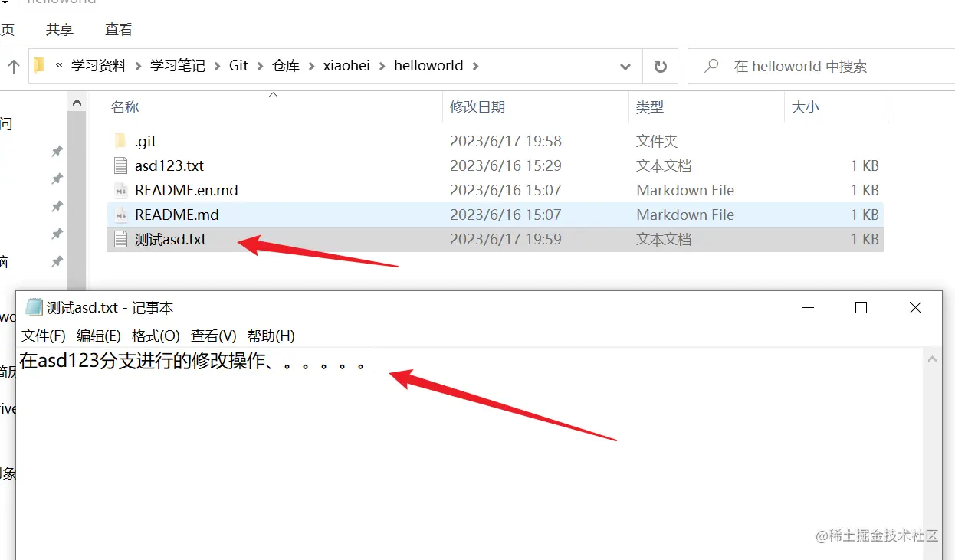Navigate to 仓库 in breadcrumb
The width and height of the screenshot is (955, 560).
click(x=286, y=66)
